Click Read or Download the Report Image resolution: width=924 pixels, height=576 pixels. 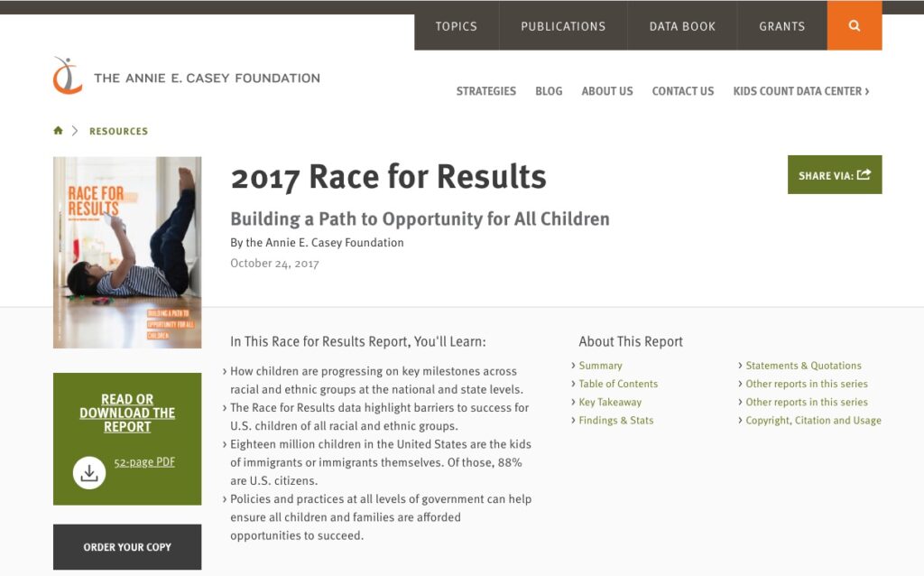point(127,413)
